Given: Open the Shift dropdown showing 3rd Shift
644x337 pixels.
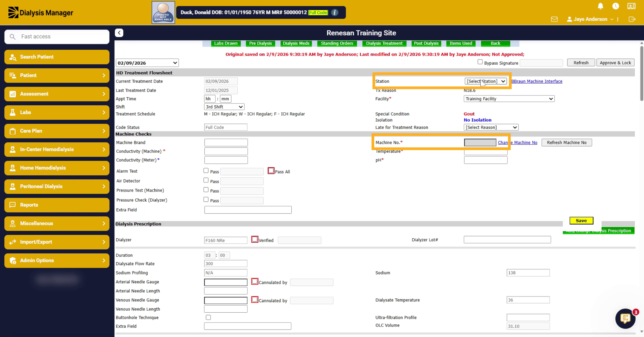Looking at the screenshot, I should click(x=224, y=107).
